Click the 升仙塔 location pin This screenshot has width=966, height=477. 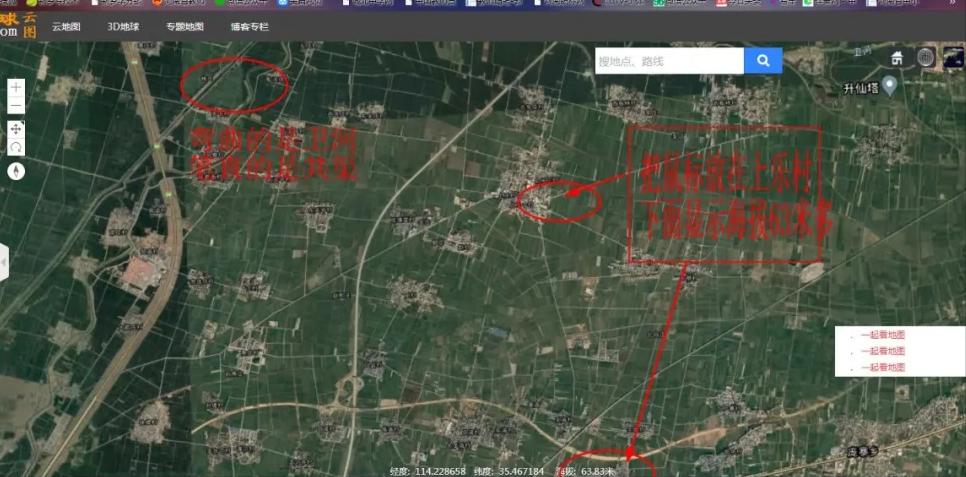pyautogui.click(x=888, y=85)
